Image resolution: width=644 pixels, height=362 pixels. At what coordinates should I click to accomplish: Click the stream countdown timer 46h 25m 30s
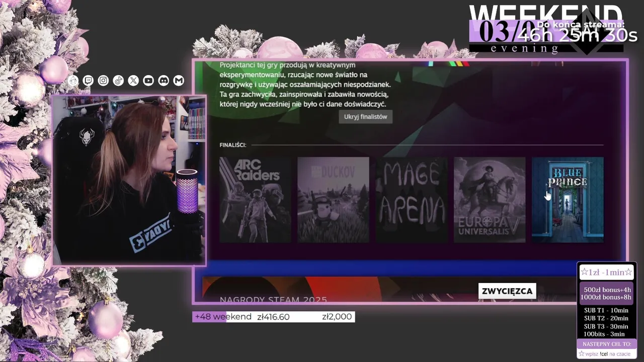[577, 35]
